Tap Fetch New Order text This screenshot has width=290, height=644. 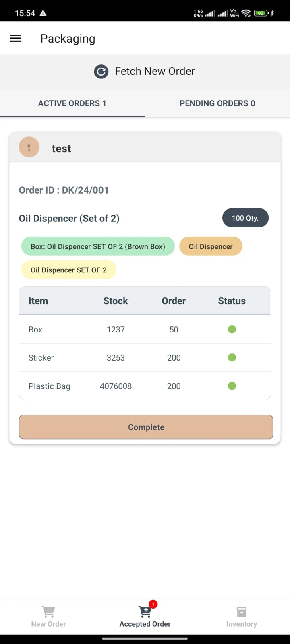[x=155, y=71]
